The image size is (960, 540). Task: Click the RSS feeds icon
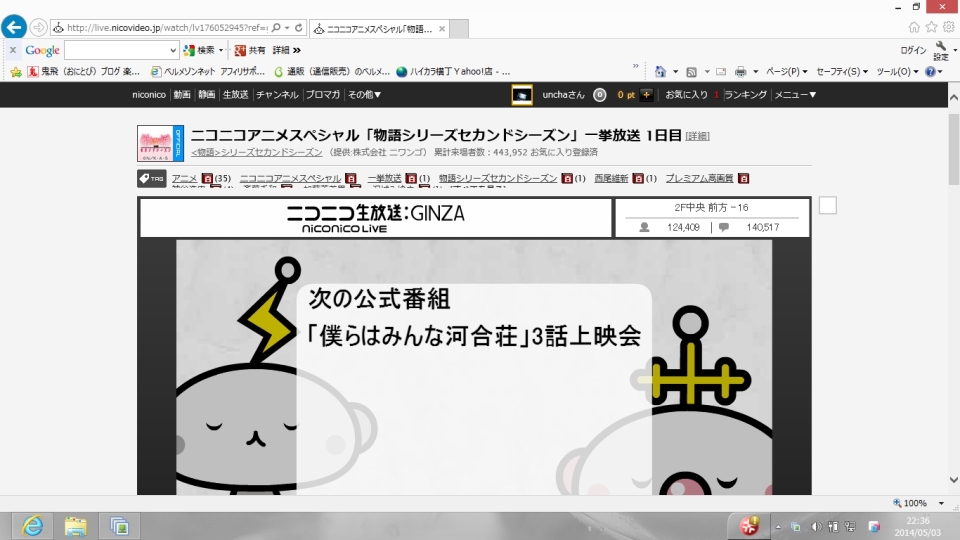point(691,72)
